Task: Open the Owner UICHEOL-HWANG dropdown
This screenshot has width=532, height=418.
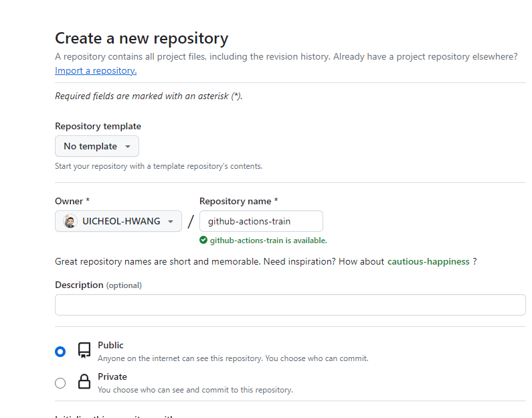Action: coord(118,221)
